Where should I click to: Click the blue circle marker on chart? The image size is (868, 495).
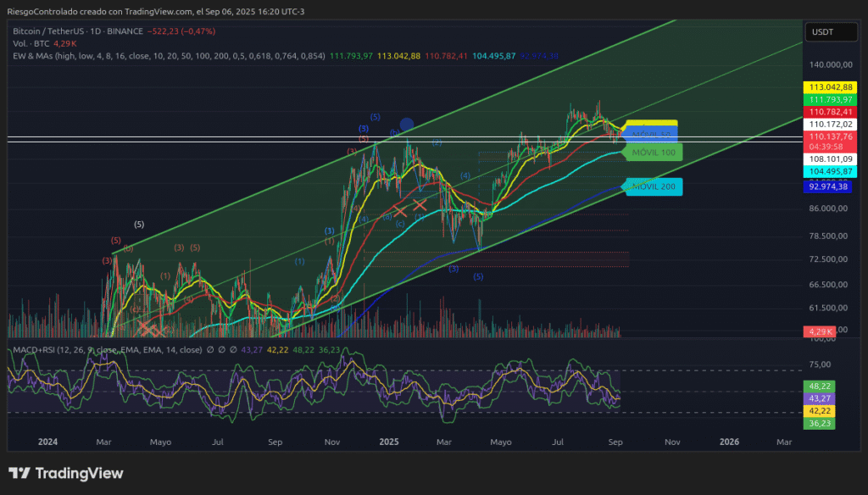click(x=407, y=125)
